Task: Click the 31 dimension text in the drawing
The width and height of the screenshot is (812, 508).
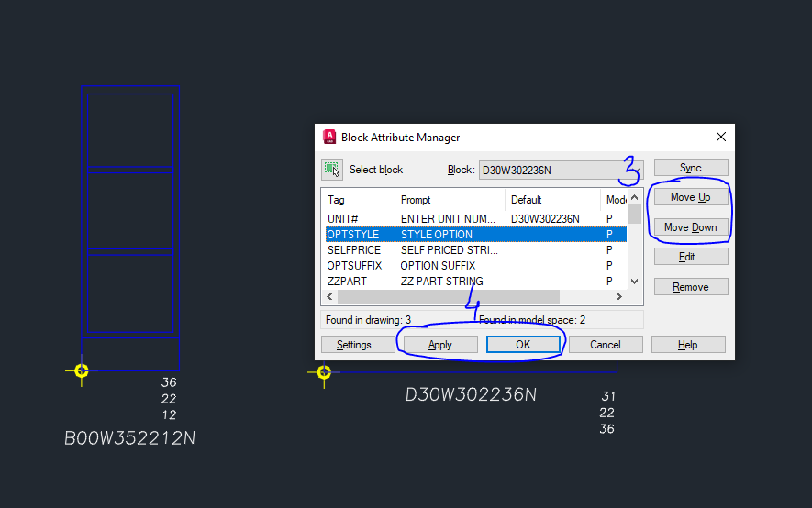Action: (608, 396)
